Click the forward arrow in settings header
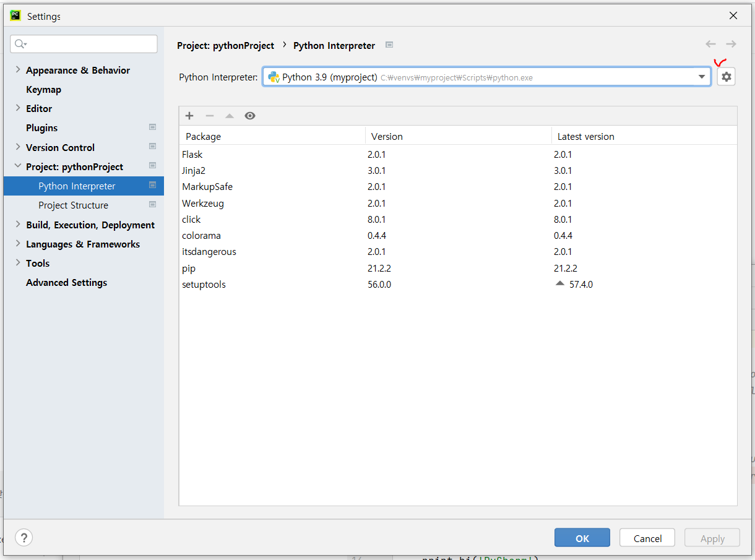755x560 pixels. (x=731, y=44)
